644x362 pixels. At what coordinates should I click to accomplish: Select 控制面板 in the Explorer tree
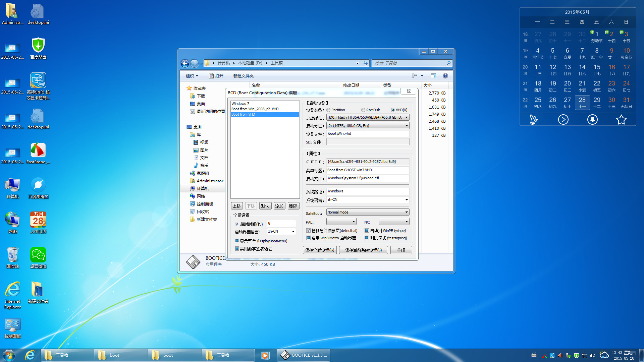click(205, 204)
